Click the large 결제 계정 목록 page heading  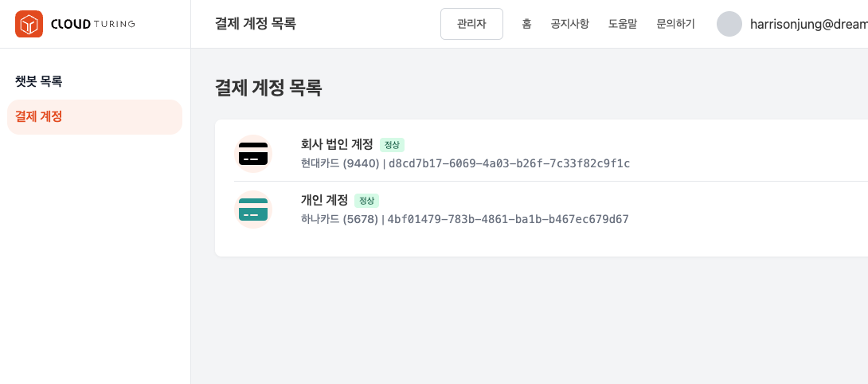pyautogui.click(x=268, y=88)
